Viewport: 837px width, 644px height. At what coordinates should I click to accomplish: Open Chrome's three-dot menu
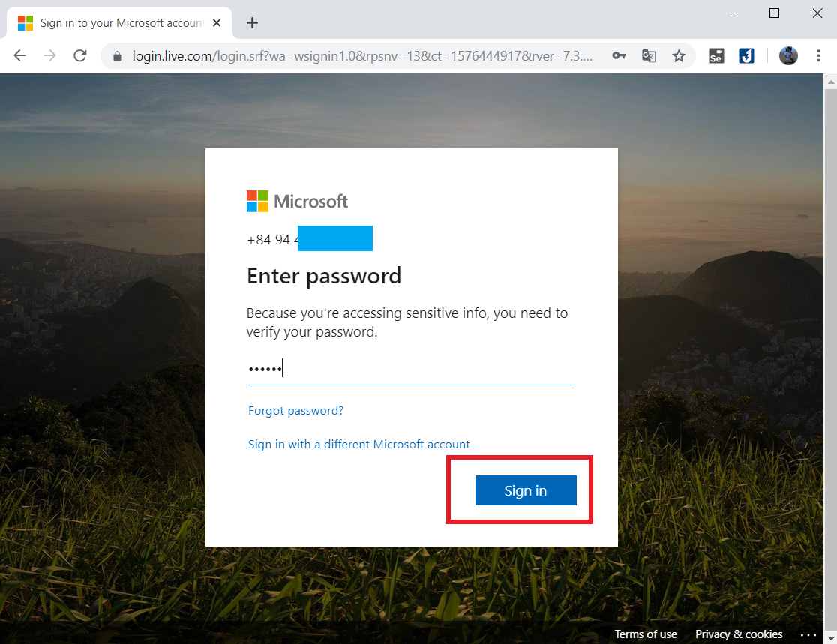click(x=818, y=55)
